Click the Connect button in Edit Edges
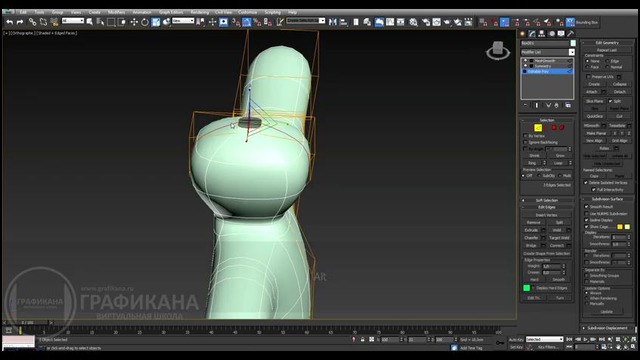 pyautogui.click(x=556, y=246)
